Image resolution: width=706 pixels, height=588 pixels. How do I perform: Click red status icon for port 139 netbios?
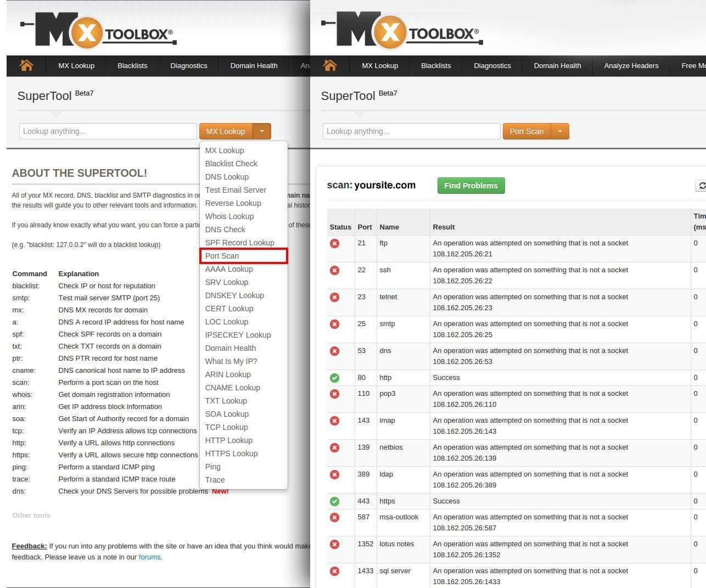(334, 447)
